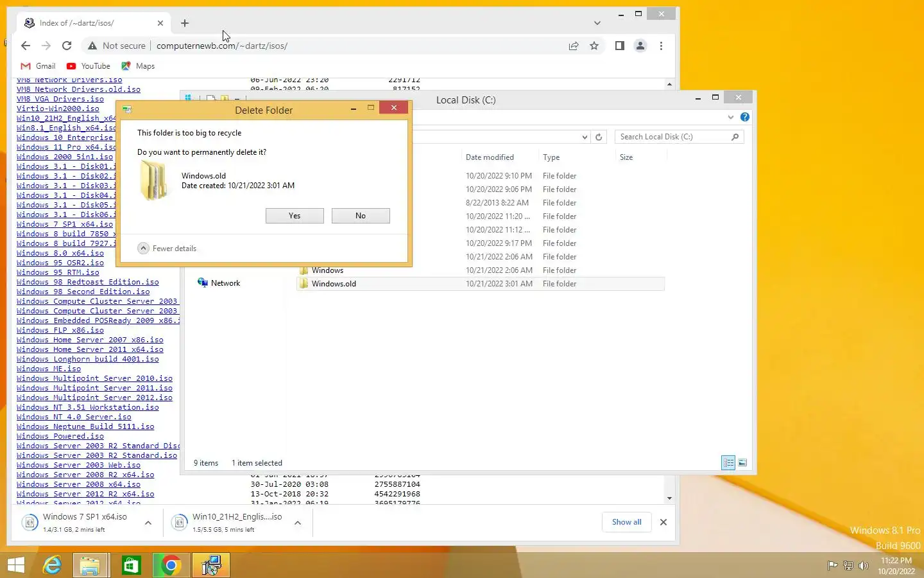The height and width of the screenshot is (578, 924).
Task: Switch Explorer to large icons view
Action: [x=742, y=462]
